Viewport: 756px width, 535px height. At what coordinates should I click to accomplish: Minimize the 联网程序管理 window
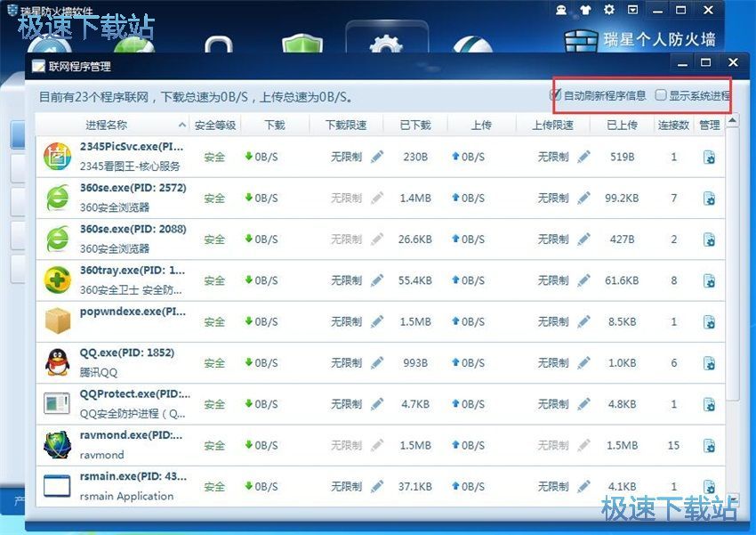(682, 63)
